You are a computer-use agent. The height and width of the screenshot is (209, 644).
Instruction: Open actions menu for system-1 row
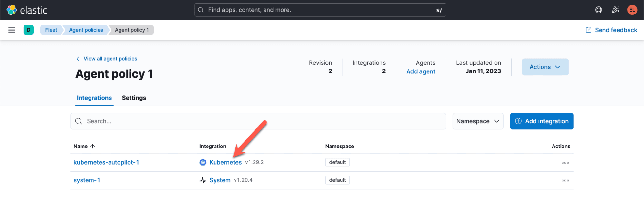coord(565,180)
